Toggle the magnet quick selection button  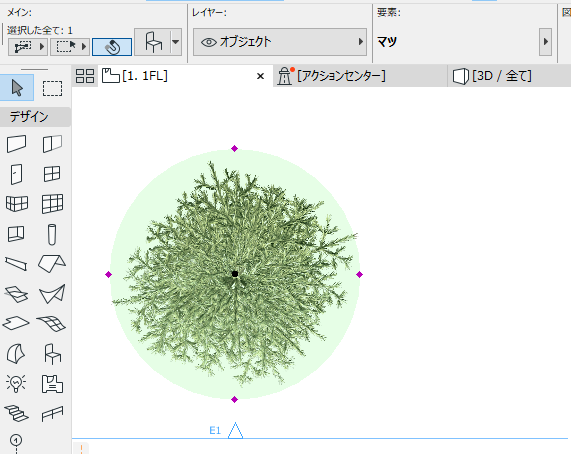pyautogui.click(x=112, y=47)
